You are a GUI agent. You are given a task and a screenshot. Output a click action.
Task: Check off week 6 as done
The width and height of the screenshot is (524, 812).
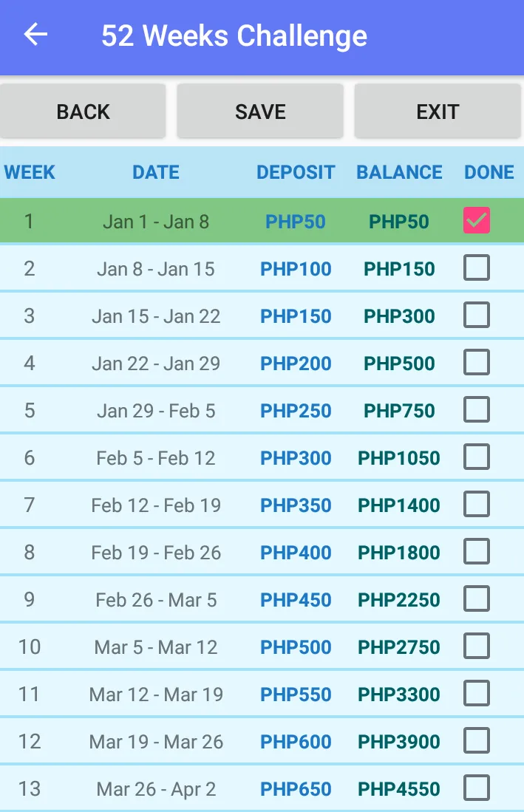477,457
